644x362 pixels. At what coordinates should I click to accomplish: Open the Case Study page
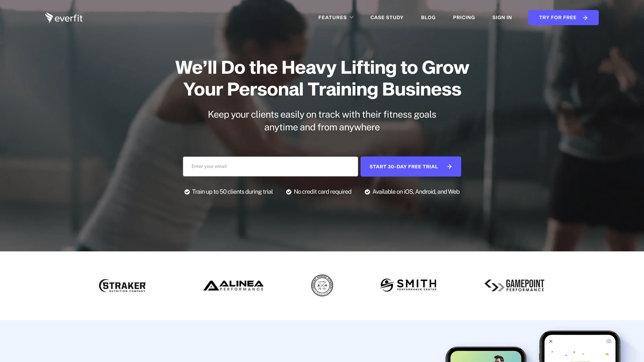click(387, 18)
